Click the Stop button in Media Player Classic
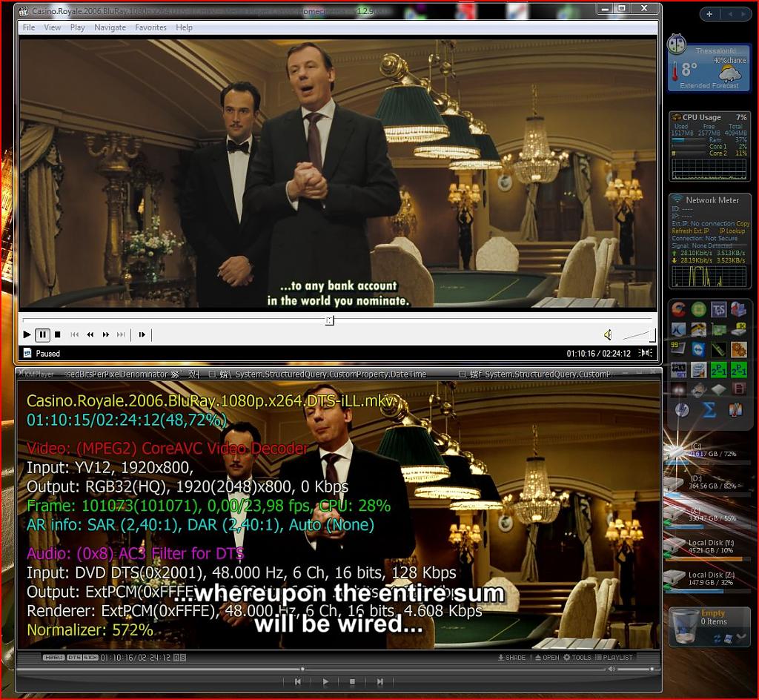 [58, 334]
